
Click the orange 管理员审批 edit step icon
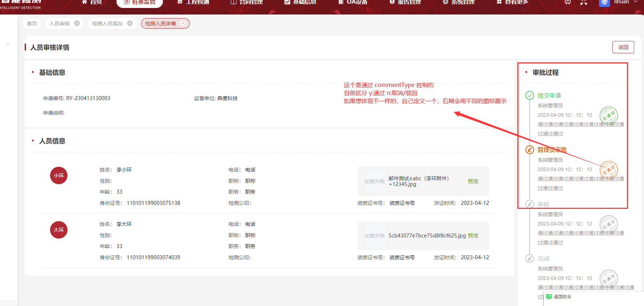click(x=530, y=150)
